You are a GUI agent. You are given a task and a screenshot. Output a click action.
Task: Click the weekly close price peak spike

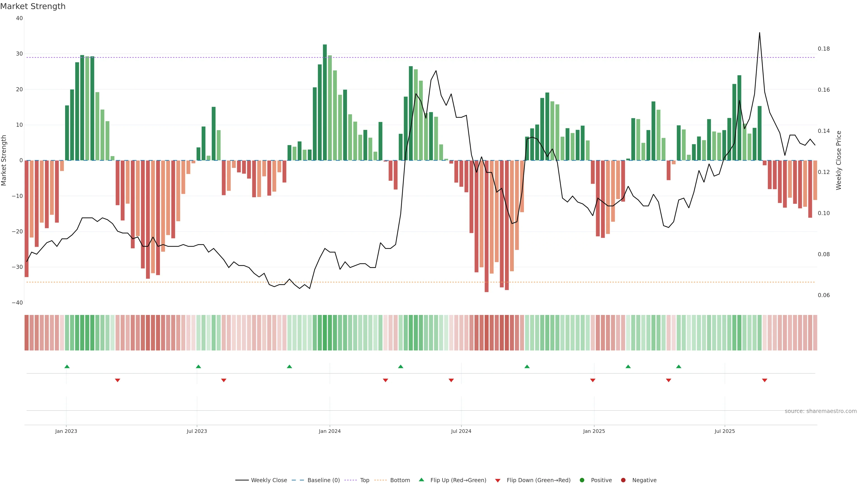tap(759, 34)
